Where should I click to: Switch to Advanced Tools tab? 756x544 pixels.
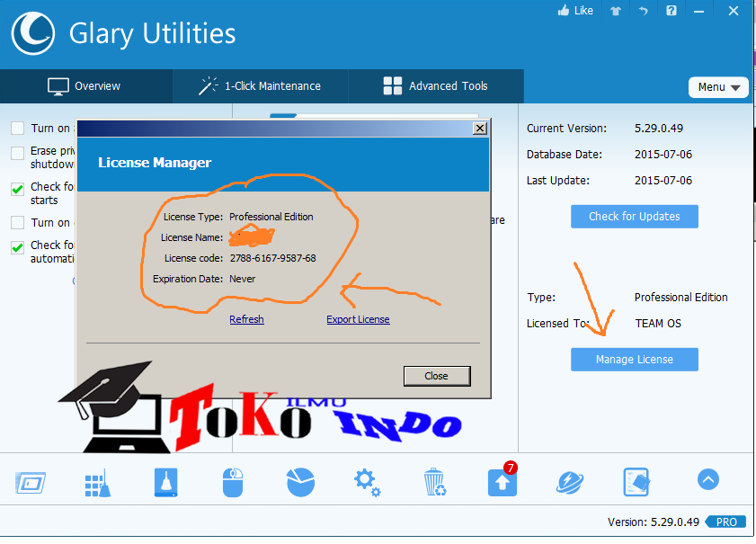click(x=436, y=86)
